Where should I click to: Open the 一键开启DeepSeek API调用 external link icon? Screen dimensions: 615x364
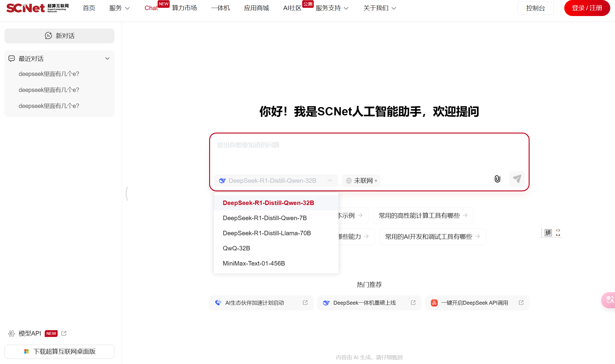coord(521,303)
